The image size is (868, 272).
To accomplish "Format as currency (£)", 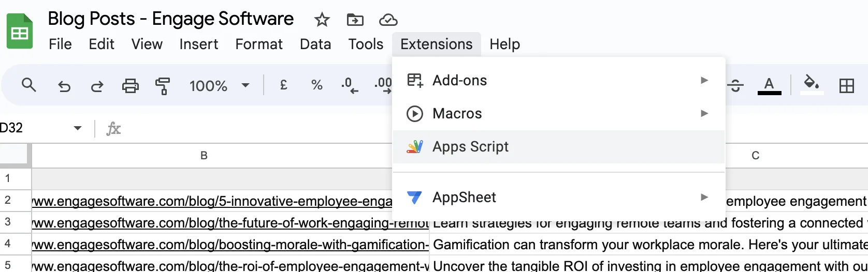I will tap(283, 85).
